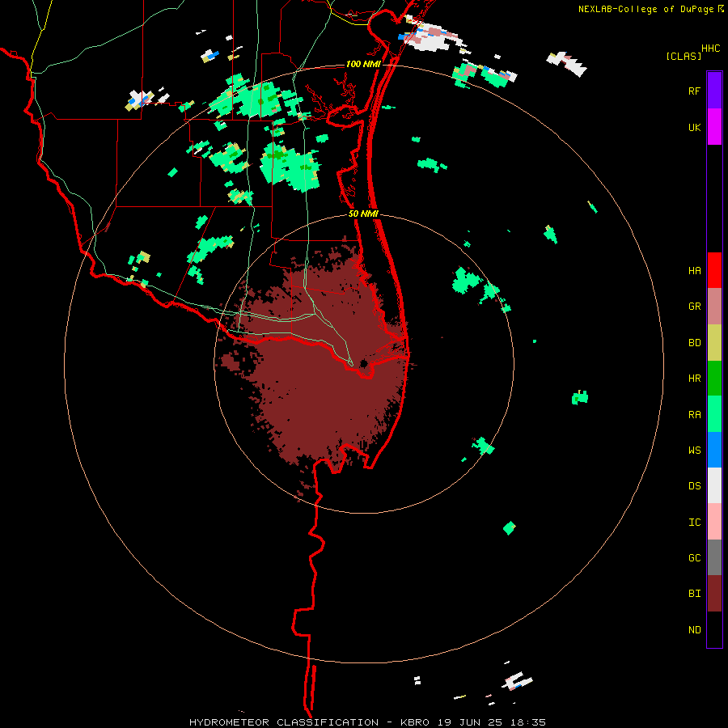Select the GR graupel legend swatch
The width and height of the screenshot is (728, 728).
pos(714,307)
